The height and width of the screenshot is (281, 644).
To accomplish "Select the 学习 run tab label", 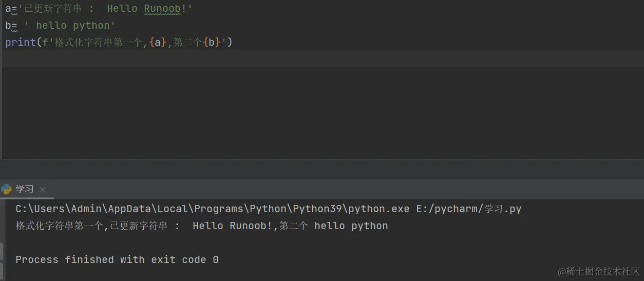I will [x=24, y=189].
